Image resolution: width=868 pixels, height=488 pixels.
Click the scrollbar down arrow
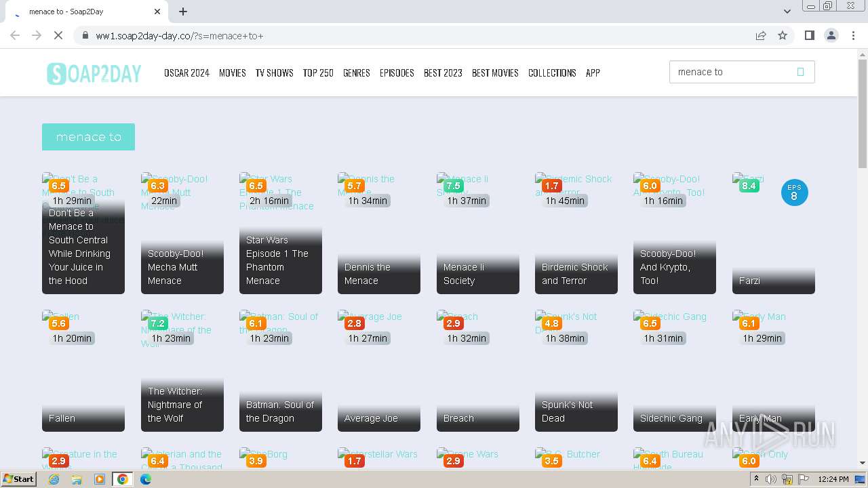tap(862, 464)
